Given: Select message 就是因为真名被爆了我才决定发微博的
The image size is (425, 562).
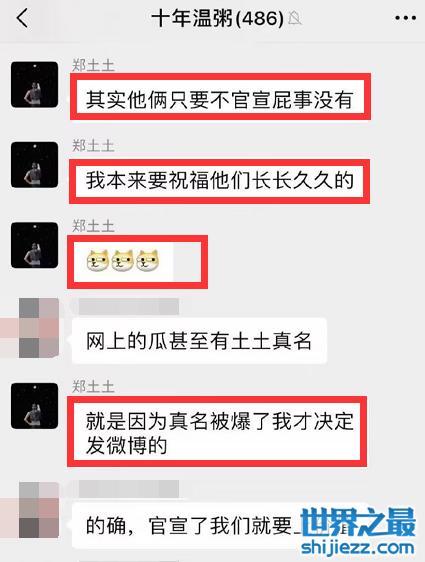Looking at the screenshot, I should click(x=217, y=433).
